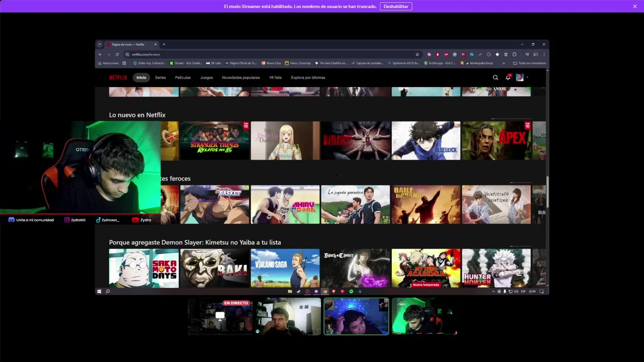Open the Windows taskbar search icon
The width and height of the screenshot is (644, 362).
108,291
